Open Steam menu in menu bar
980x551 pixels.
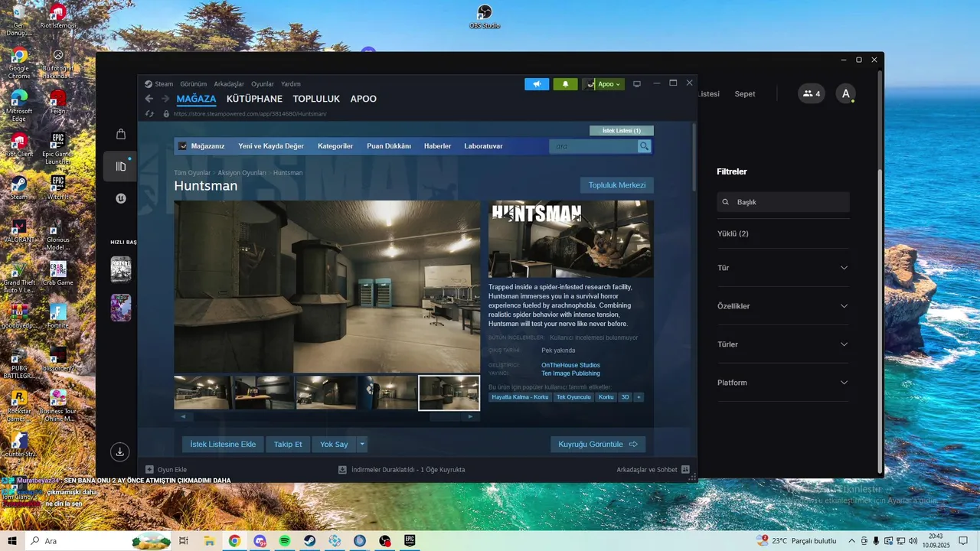pyautogui.click(x=164, y=84)
